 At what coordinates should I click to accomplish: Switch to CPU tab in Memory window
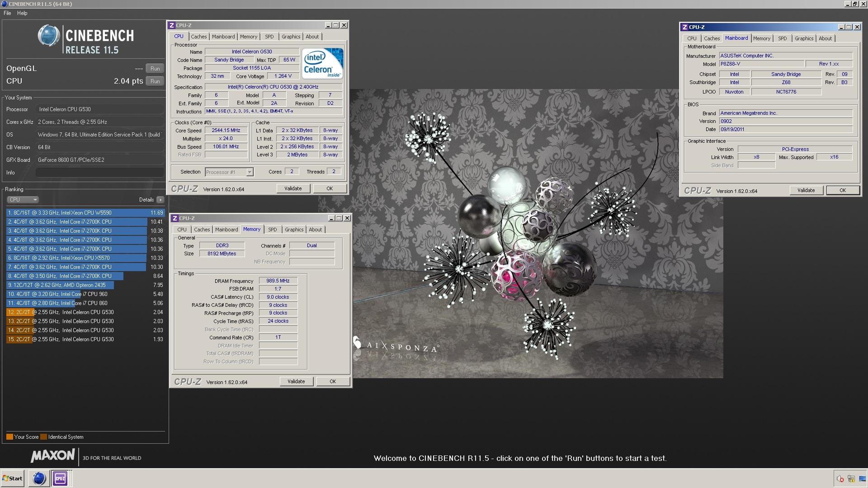(182, 230)
